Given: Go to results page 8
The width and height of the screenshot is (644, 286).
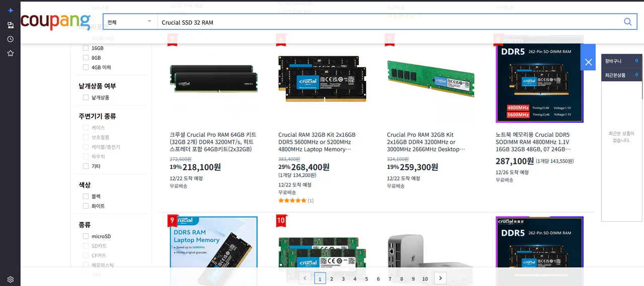Looking at the screenshot, I should [x=401, y=279].
